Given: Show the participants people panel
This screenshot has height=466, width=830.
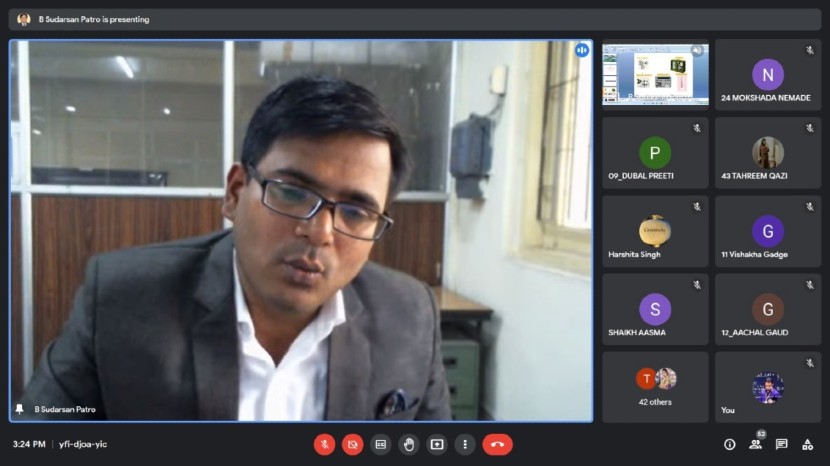Looking at the screenshot, I should (755, 444).
